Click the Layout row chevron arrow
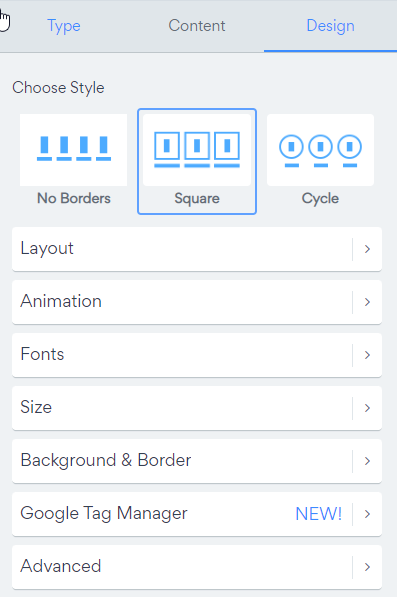 (x=367, y=249)
